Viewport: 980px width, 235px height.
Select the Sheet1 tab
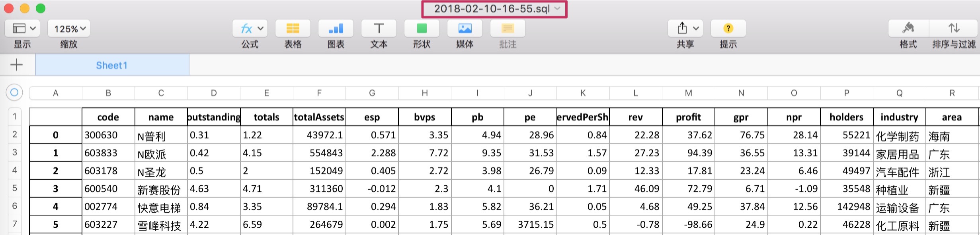click(112, 65)
